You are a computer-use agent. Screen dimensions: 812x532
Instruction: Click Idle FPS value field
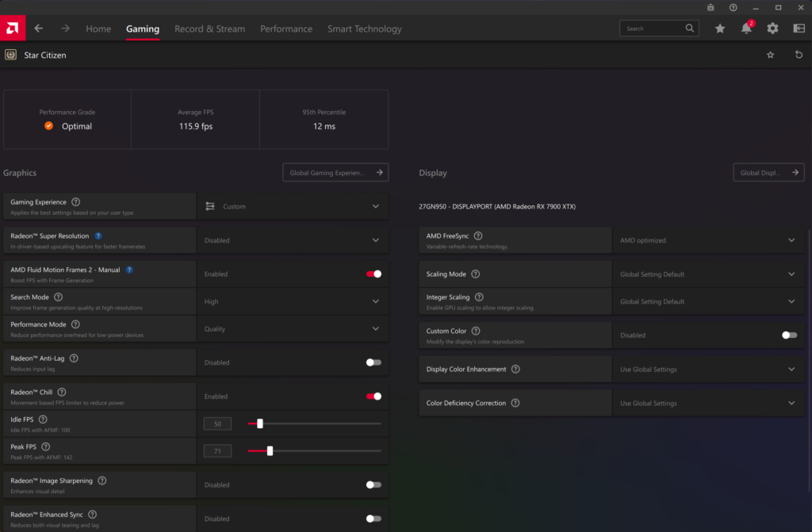point(217,423)
